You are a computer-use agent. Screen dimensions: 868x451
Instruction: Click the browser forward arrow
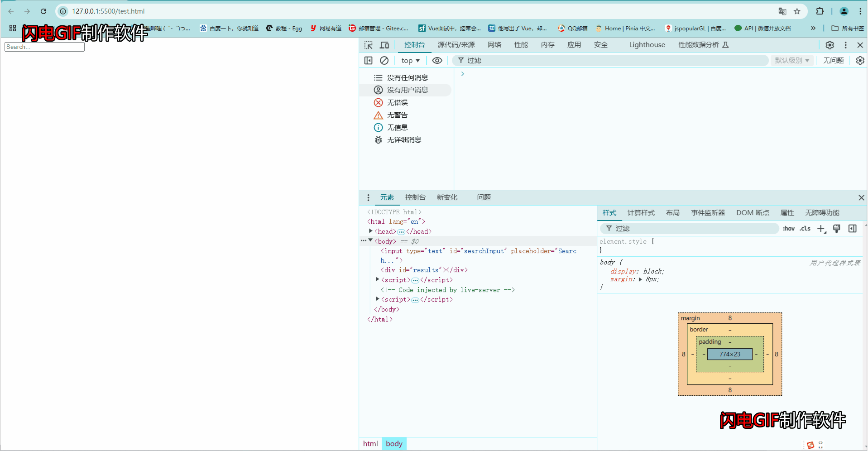click(x=27, y=11)
